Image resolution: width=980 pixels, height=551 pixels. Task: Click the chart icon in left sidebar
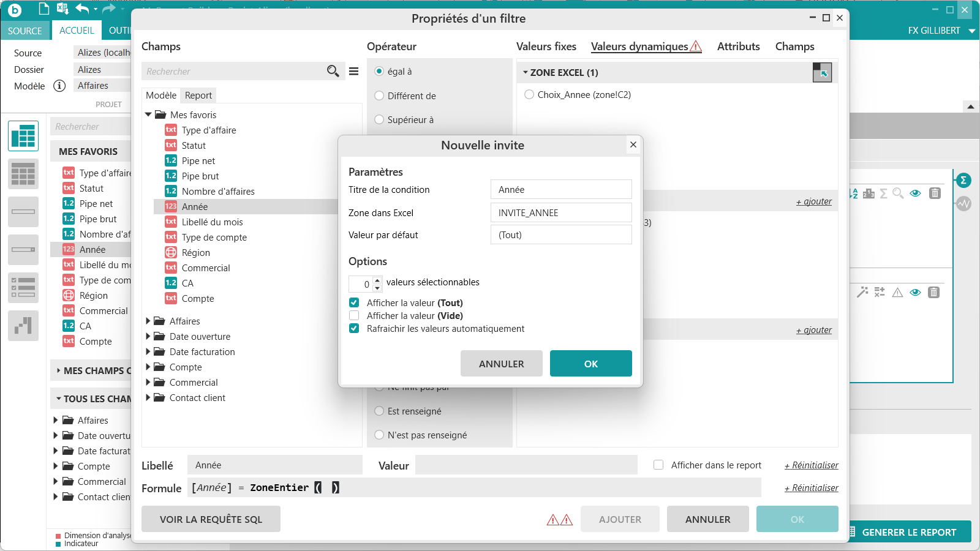coord(23,325)
